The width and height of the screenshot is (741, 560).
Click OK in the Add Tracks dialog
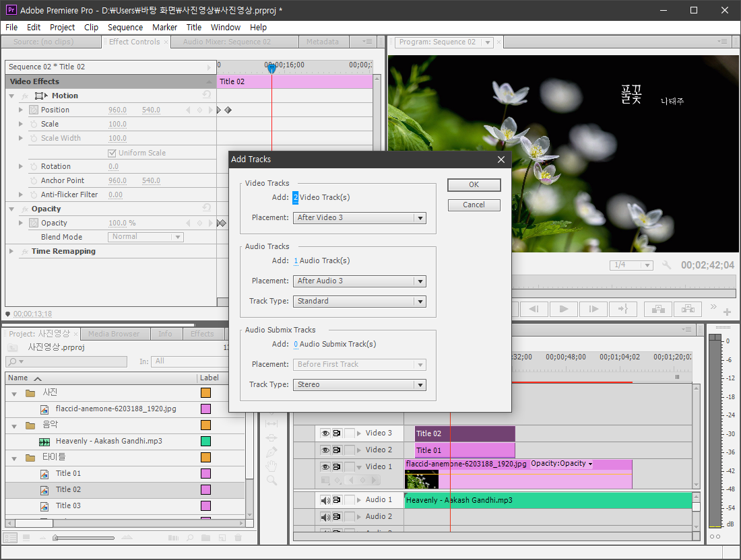pyautogui.click(x=474, y=184)
